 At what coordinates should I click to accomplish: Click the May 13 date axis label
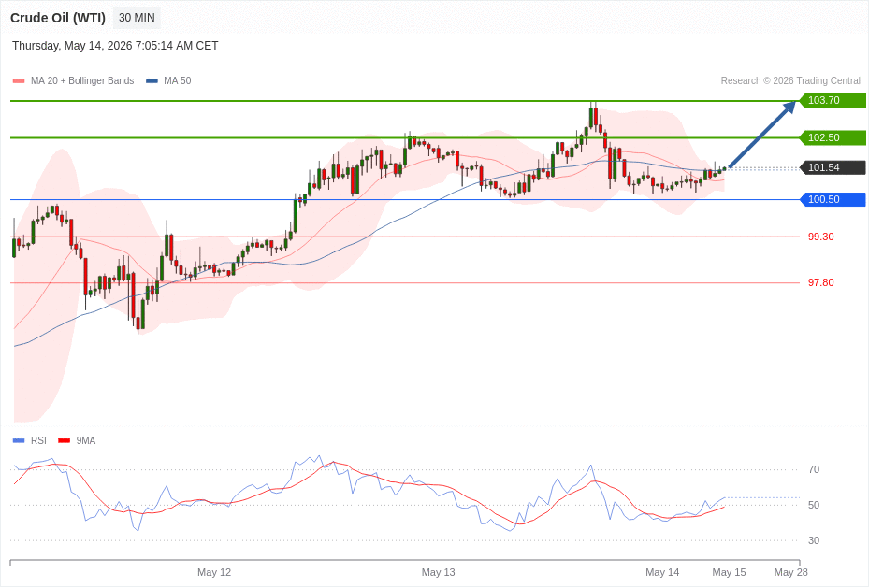(x=438, y=572)
